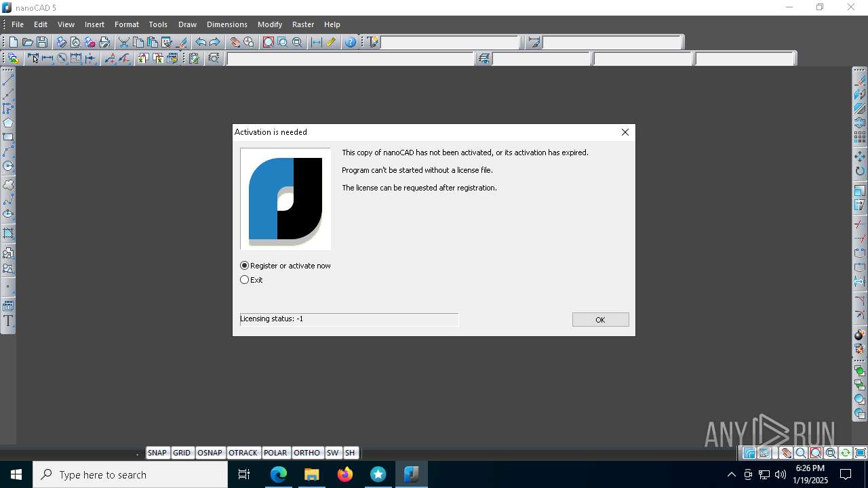The image size is (868, 488).
Task: Open the dimension style combo box
Action: pos(612,42)
